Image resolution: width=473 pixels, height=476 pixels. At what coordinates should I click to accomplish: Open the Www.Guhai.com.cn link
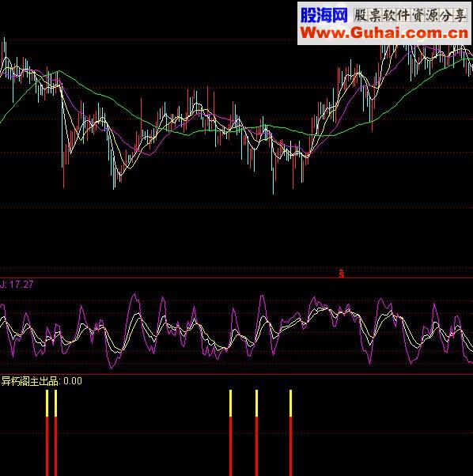coord(384,32)
